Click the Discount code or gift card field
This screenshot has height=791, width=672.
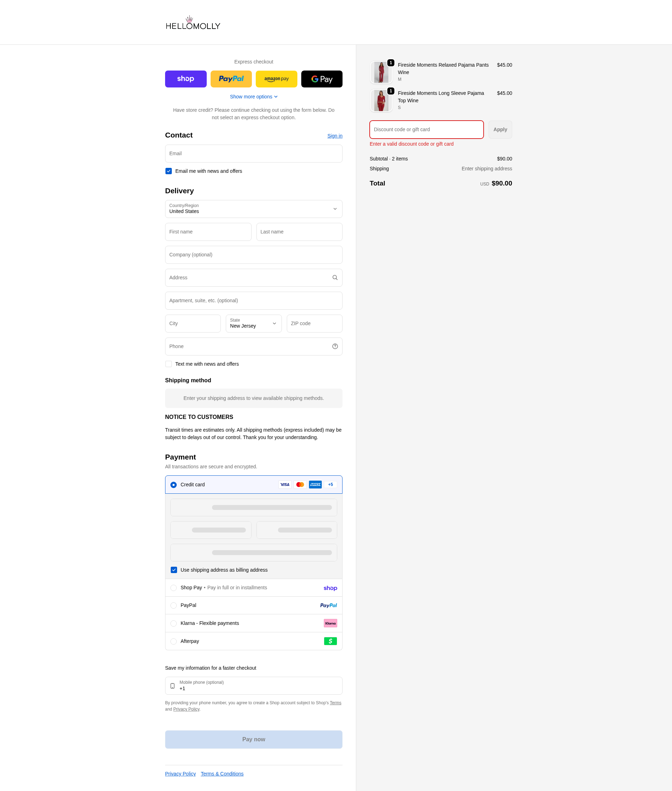click(x=426, y=129)
